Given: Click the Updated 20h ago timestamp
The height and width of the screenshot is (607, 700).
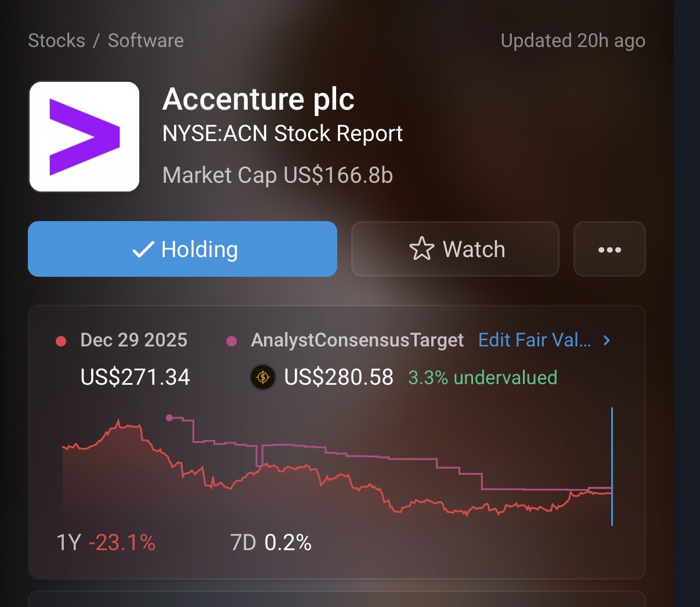Looking at the screenshot, I should pos(573,41).
